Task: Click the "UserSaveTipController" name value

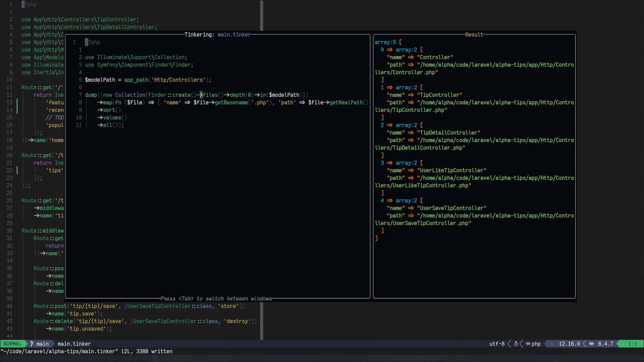Action: tap(451, 208)
